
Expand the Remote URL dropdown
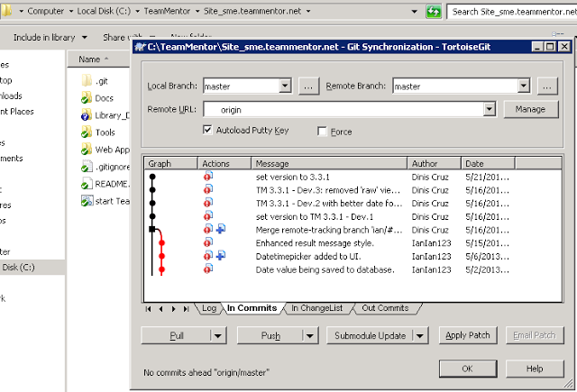point(490,109)
